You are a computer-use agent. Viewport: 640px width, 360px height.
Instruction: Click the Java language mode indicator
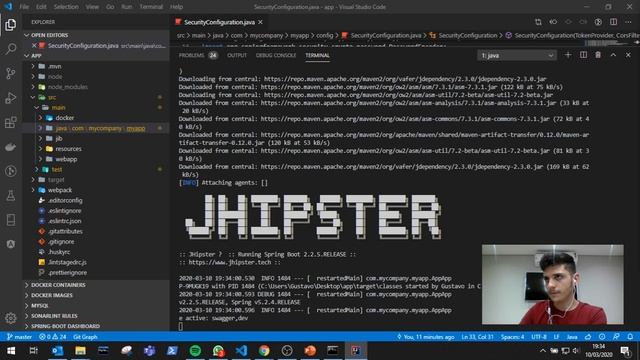click(x=572, y=337)
